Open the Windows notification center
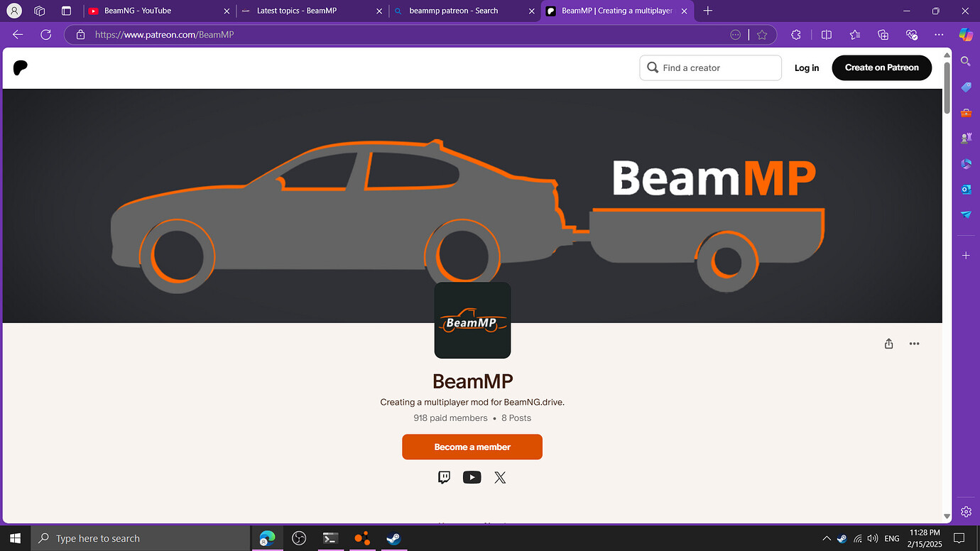Image resolution: width=980 pixels, height=551 pixels. tap(959, 538)
